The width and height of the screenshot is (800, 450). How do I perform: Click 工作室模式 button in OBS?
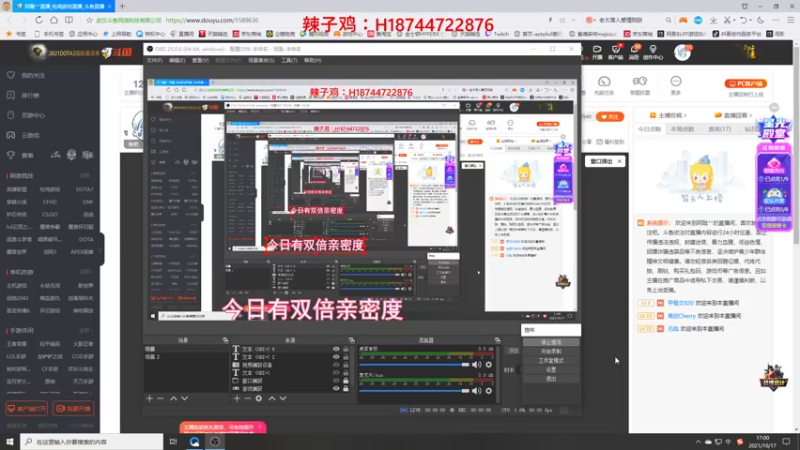[551, 361]
